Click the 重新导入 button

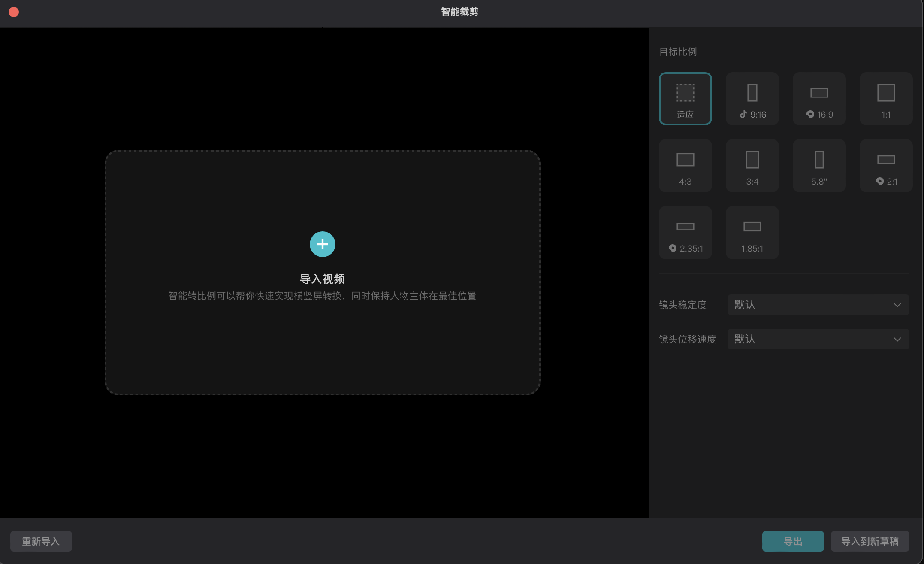click(41, 541)
